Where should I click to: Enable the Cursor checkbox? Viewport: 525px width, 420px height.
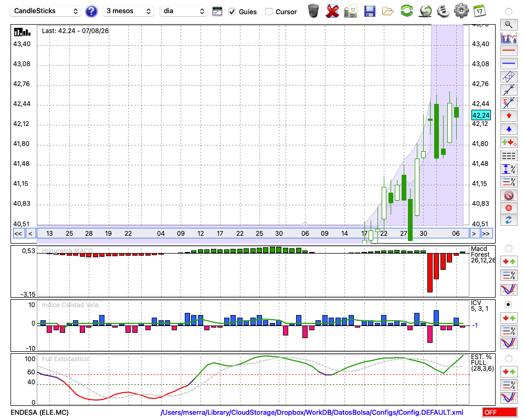click(268, 12)
